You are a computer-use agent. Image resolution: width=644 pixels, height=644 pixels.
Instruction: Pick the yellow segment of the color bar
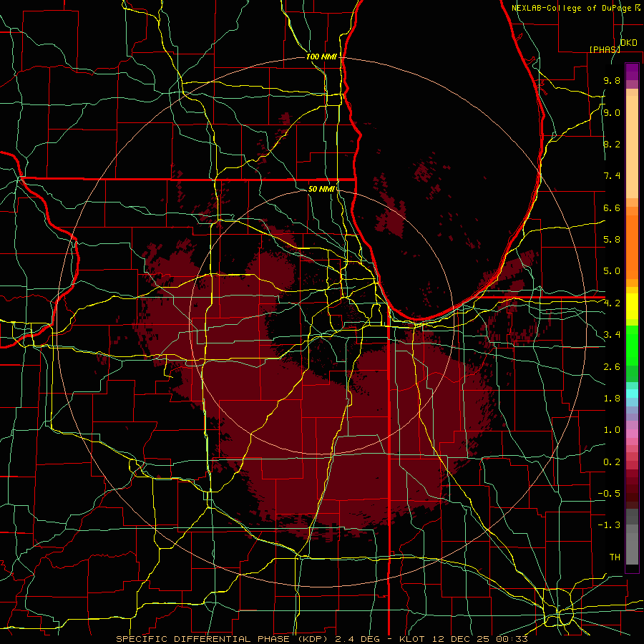click(x=632, y=306)
